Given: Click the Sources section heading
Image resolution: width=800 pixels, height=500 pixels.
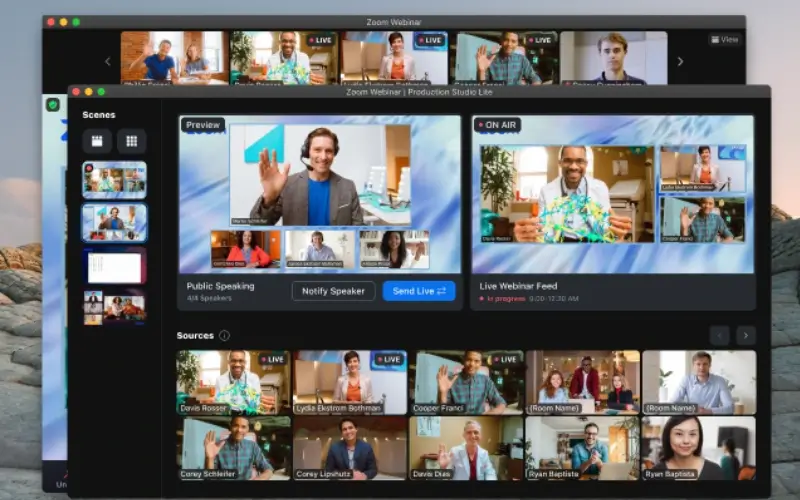Looking at the screenshot, I should 195,335.
